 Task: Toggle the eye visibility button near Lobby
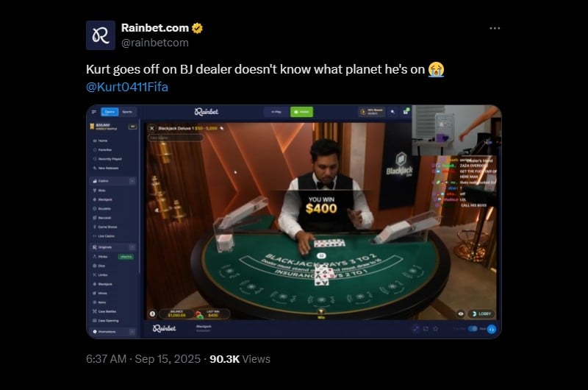[461, 313]
